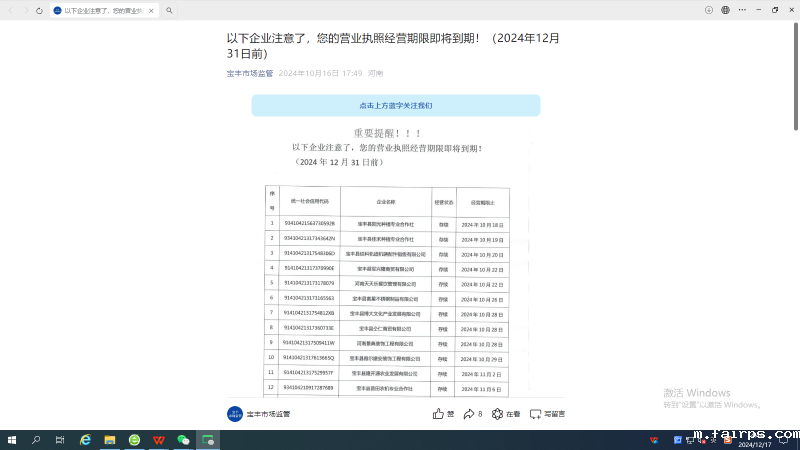This screenshot has height=450, width=800.
Task: Click the blue input-method icon in the system tray
Action: point(678,440)
